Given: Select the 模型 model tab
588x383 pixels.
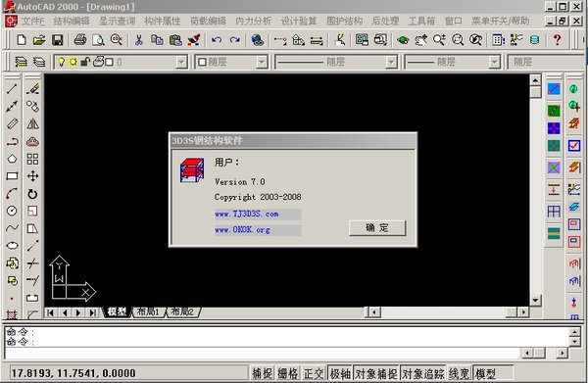Looking at the screenshot, I should 117,311.
